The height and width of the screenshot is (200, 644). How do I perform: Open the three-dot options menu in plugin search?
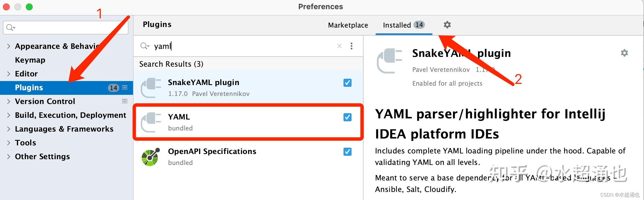click(x=352, y=46)
